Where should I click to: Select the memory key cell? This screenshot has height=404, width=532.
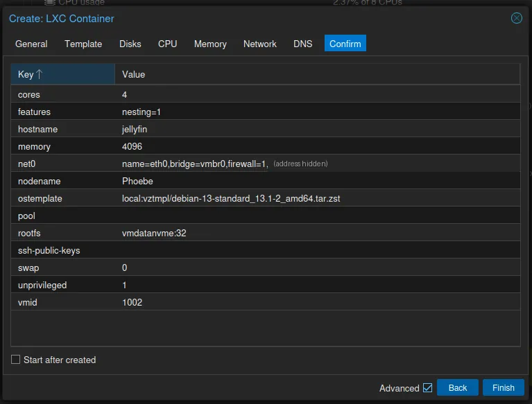coord(62,146)
